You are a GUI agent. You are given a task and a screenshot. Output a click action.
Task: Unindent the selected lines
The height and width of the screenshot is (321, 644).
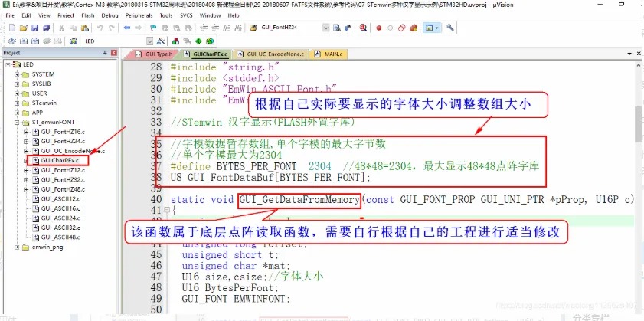214,28
